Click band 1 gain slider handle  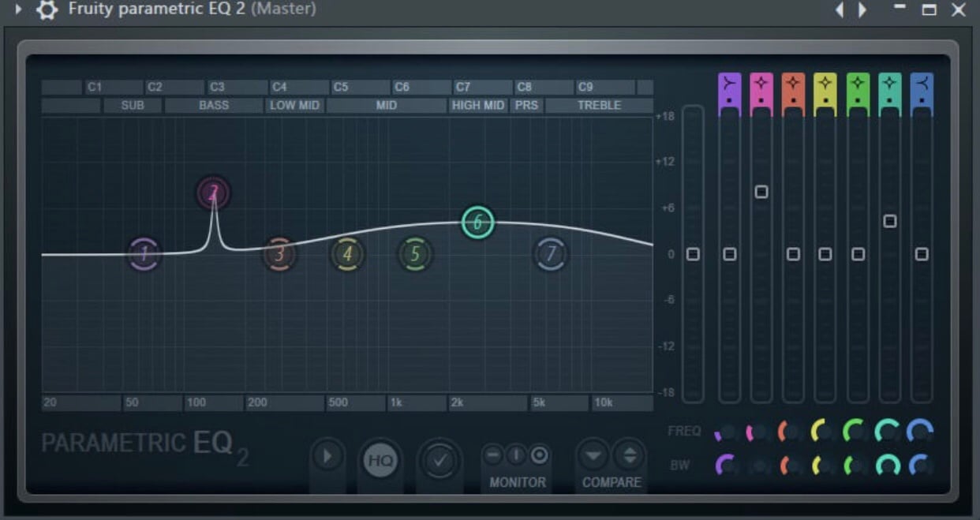coord(730,254)
